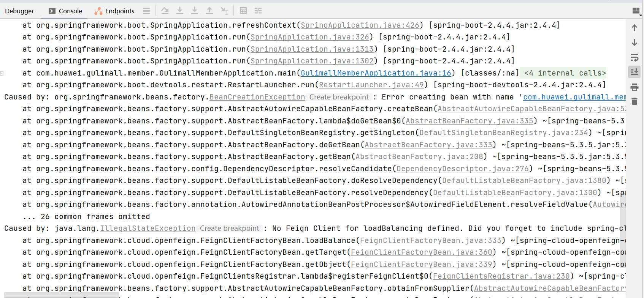Open FeignClientsRegistrar.java:230 link
The image size is (644, 298).
[501, 276]
